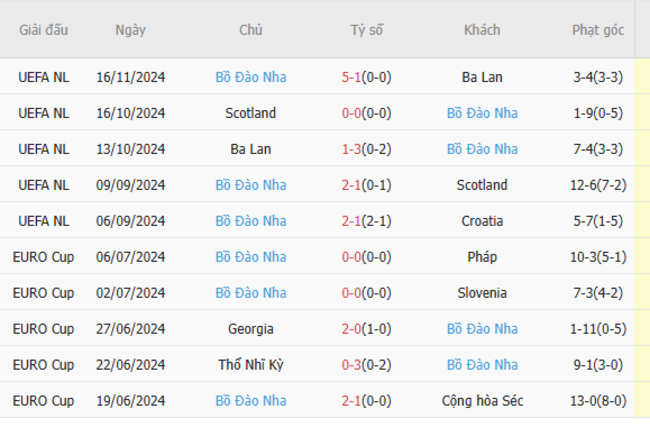The image size is (650, 427).
Task: Select Ba Lan home team on 13/10/2024
Action: [250, 149]
